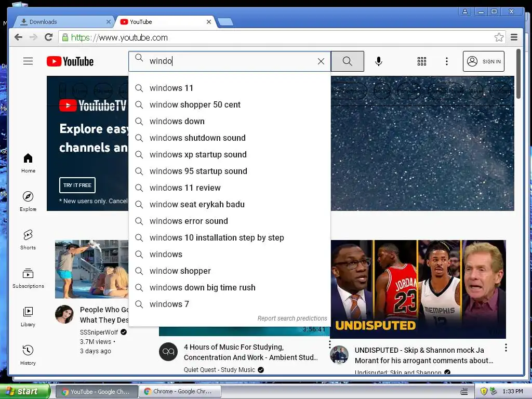The width and height of the screenshot is (532, 399).
Task: Pick suggestion "windows error sound"
Action: [230, 221]
